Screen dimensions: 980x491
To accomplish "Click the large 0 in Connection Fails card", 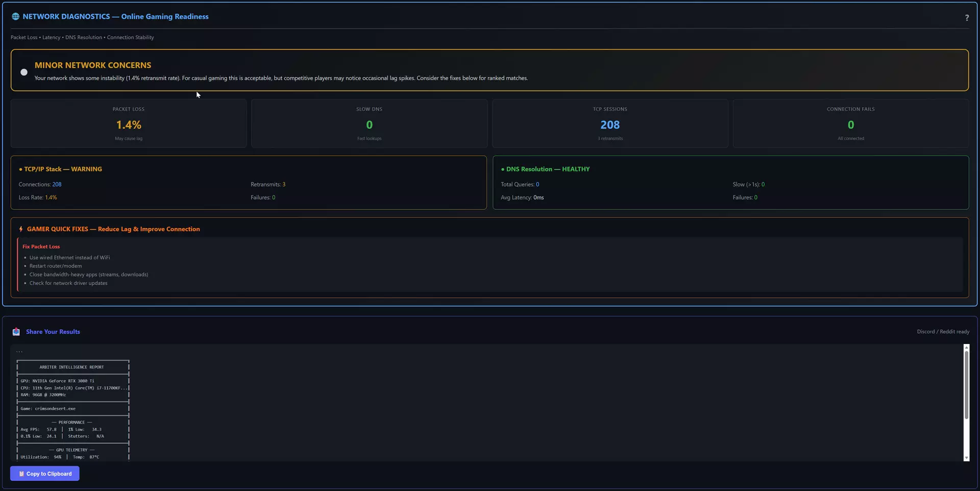I will coord(851,125).
